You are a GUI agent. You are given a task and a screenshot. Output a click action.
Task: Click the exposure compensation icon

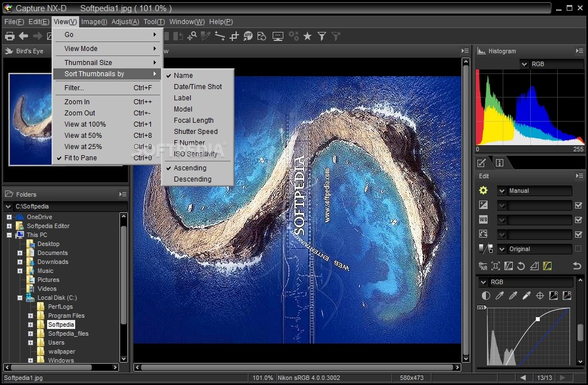click(x=484, y=205)
